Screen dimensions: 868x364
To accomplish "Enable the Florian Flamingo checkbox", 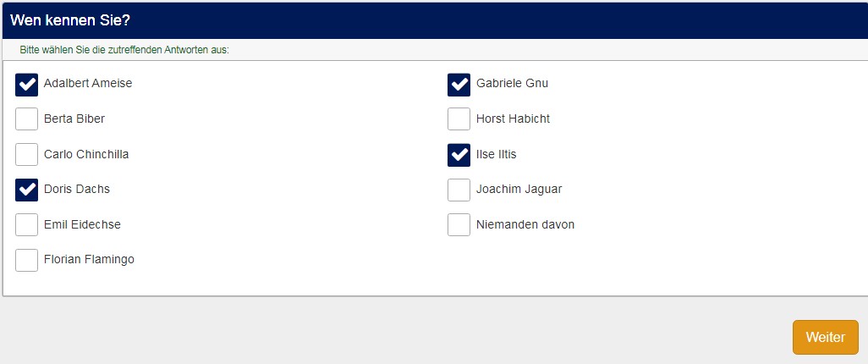I will [x=27, y=260].
